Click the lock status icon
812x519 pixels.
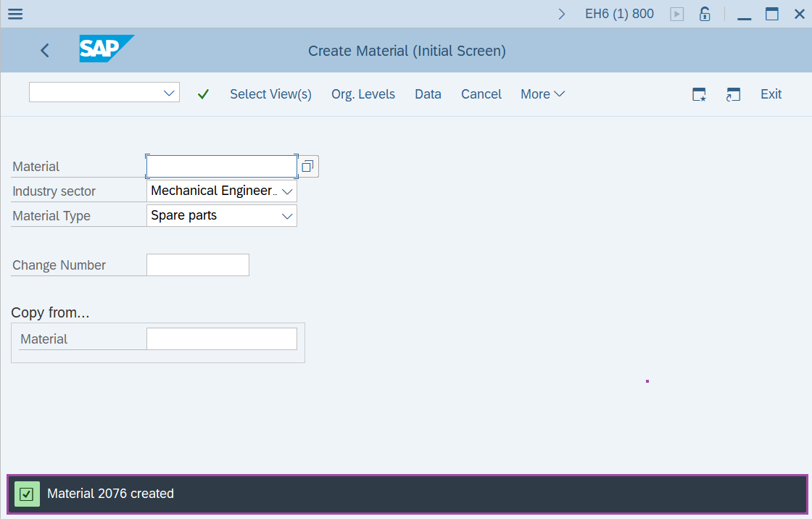pyautogui.click(x=704, y=13)
